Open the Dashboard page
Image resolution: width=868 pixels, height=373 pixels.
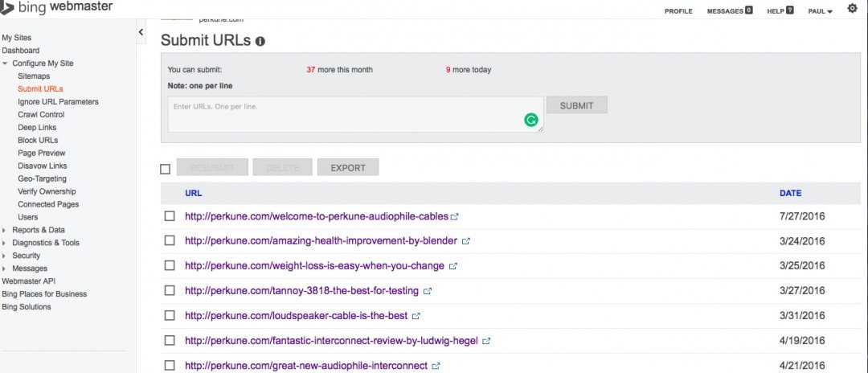click(20, 51)
